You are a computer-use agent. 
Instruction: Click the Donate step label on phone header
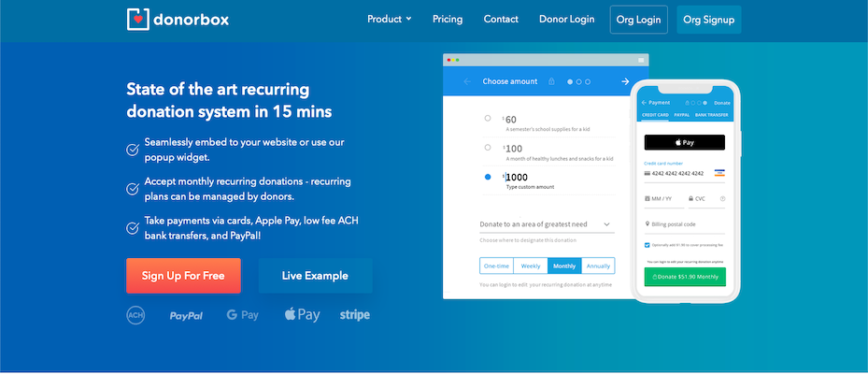click(722, 103)
